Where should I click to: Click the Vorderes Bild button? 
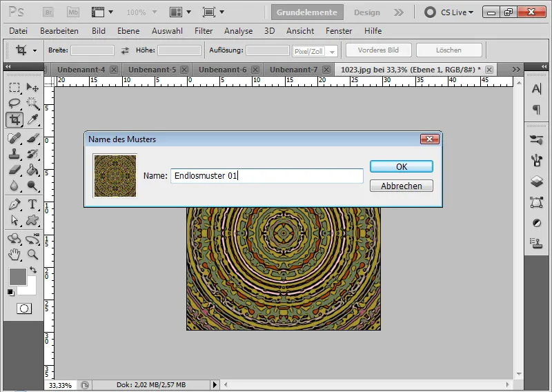378,50
